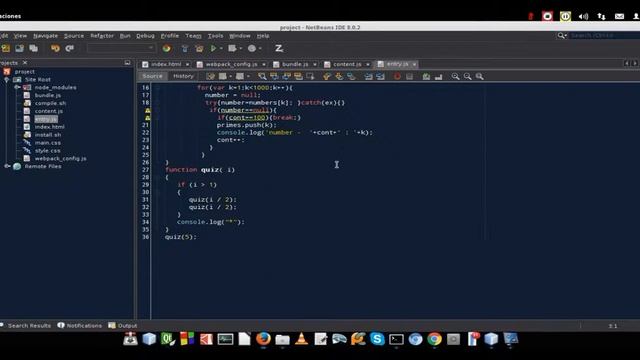Click the first zoom magnifier in editor toolbar
640x360 pixels.
455,76
